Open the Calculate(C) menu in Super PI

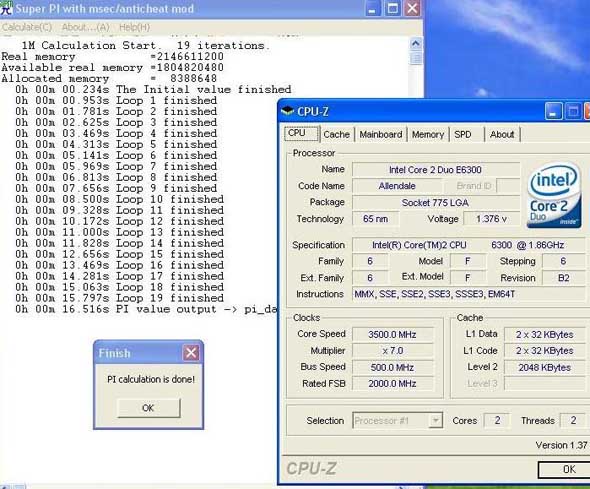pyautogui.click(x=27, y=27)
